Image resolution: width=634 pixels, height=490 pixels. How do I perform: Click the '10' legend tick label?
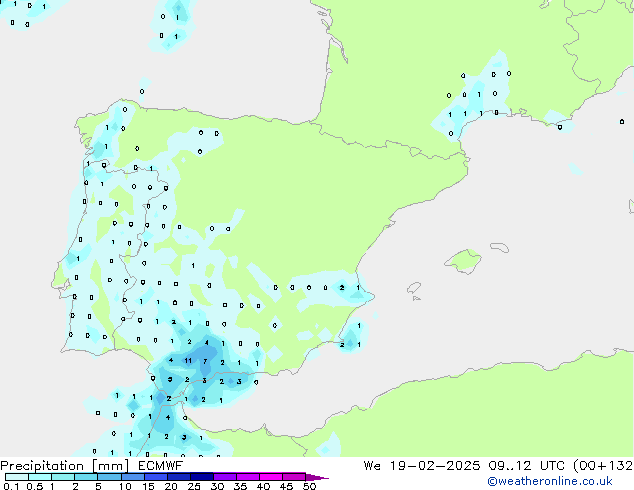(x=125, y=486)
